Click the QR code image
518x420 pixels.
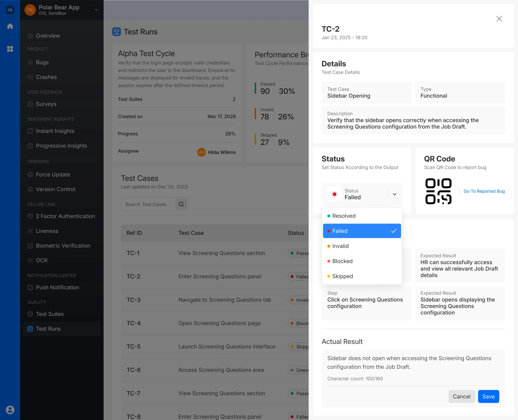click(438, 191)
